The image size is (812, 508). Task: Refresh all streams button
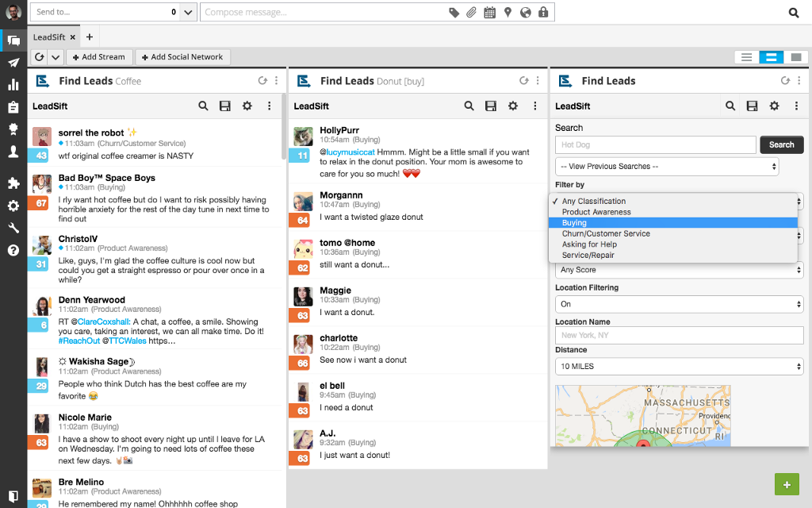40,57
